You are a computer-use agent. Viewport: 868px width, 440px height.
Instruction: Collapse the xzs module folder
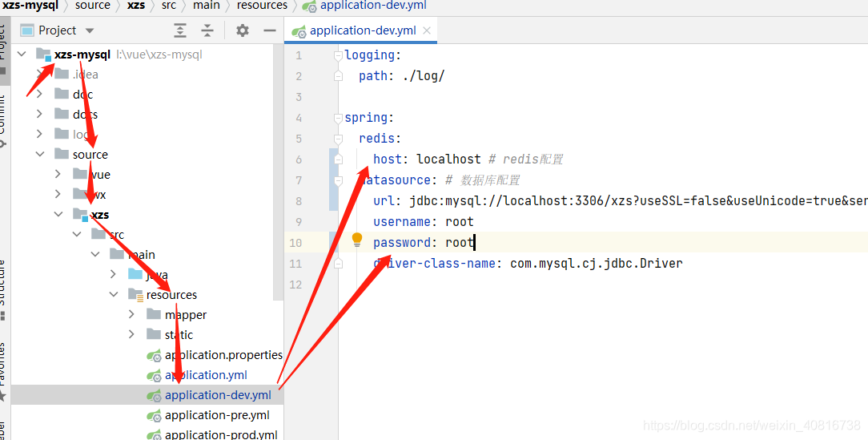coord(58,215)
